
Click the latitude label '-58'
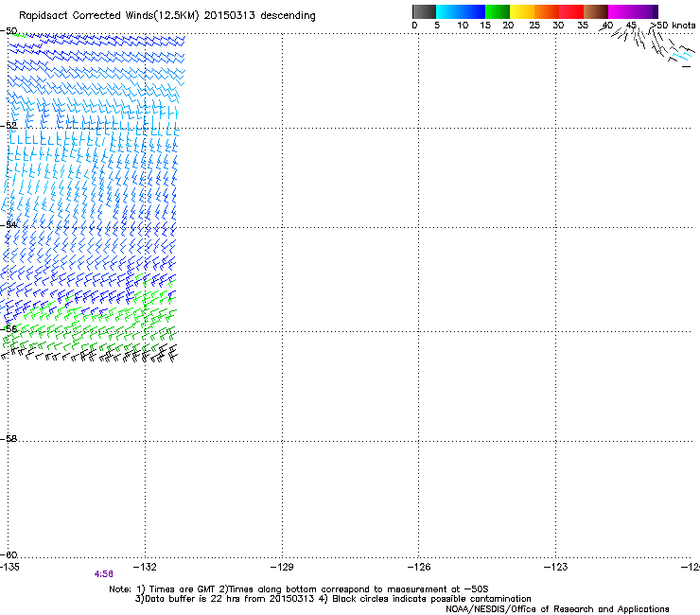click(x=9, y=439)
